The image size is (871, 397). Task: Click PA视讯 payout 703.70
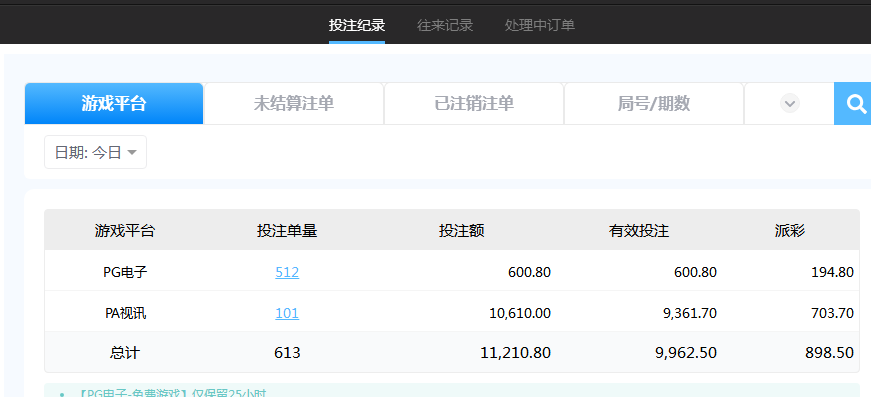832,314
